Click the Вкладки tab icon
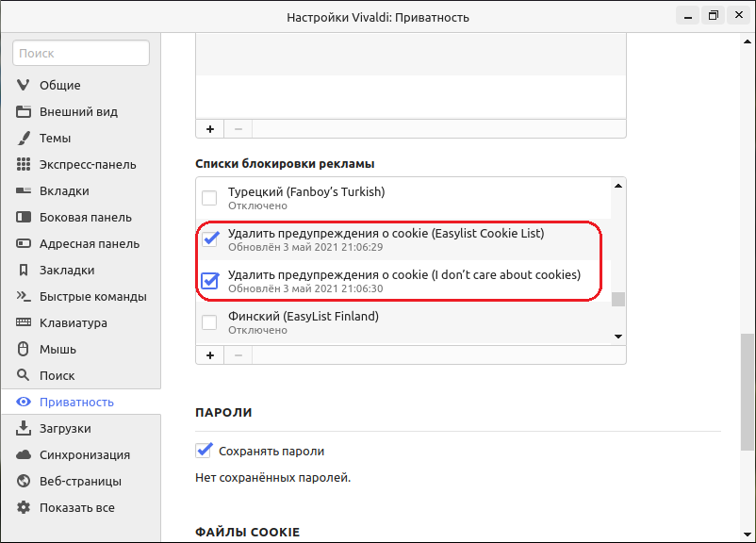The height and width of the screenshot is (543, 756). coord(24,190)
